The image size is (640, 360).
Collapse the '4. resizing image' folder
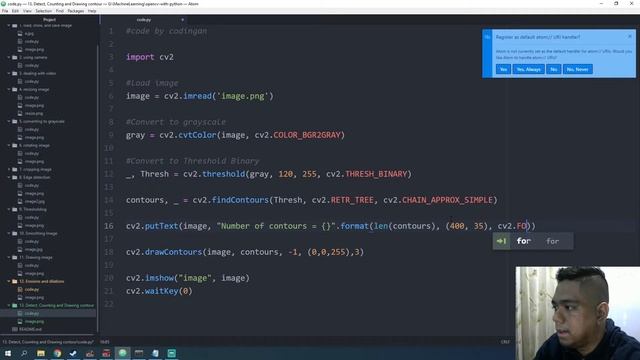(x=9, y=89)
